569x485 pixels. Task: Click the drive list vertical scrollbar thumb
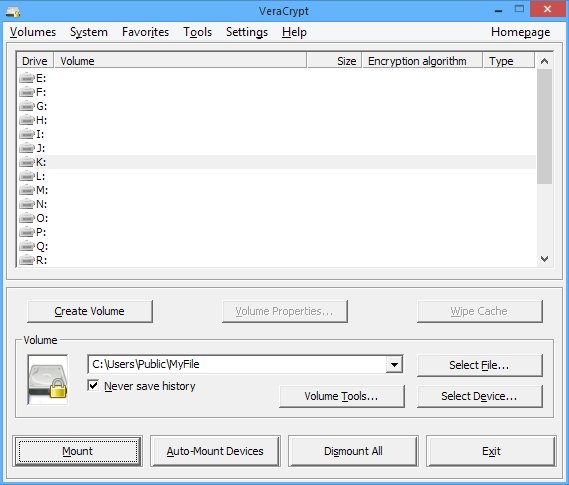tap(544, 126)
